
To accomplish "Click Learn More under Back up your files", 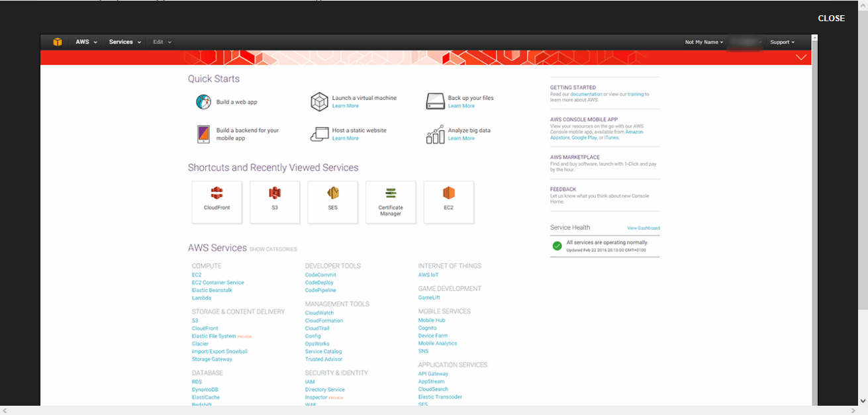I will pyautogui.click(x=461, y=106).
